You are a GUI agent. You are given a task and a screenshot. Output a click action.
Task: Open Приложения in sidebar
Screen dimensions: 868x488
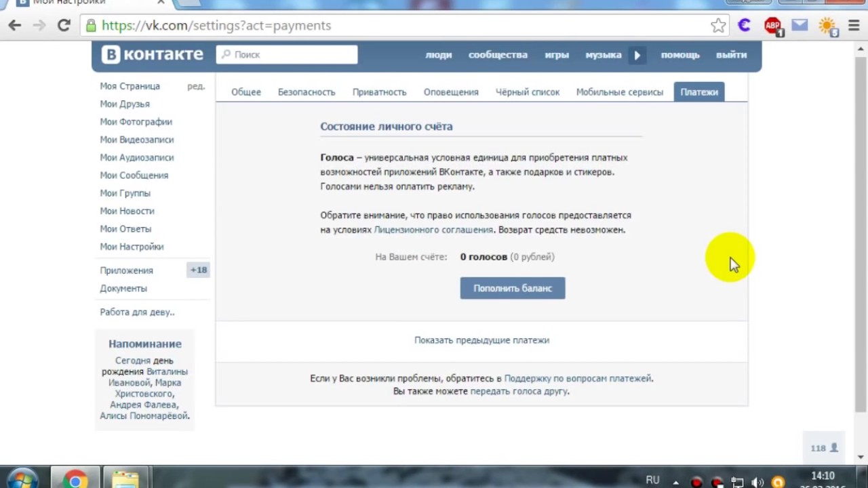tap(127, 270)
